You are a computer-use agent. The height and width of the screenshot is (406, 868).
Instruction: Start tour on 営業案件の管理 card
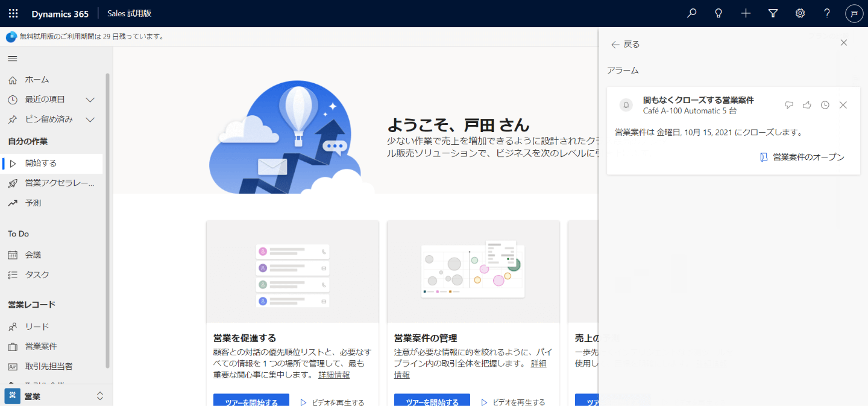coord(432,401)
